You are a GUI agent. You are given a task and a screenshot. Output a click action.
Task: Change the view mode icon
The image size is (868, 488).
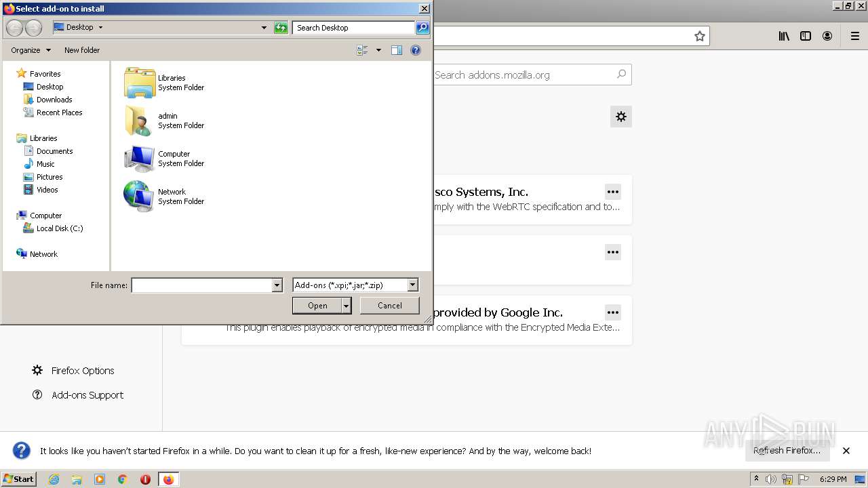pos(362,50)
